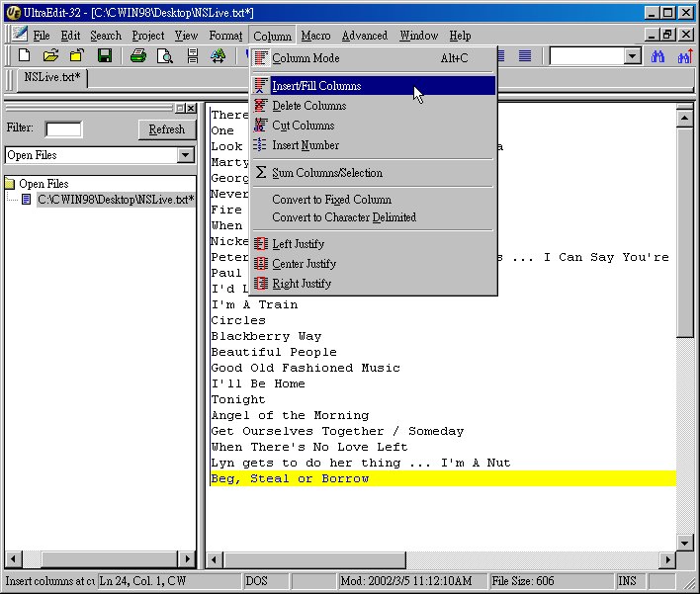Click the Right Justify icon
Screen dimensions: 700x594
[x=261, y=284]
